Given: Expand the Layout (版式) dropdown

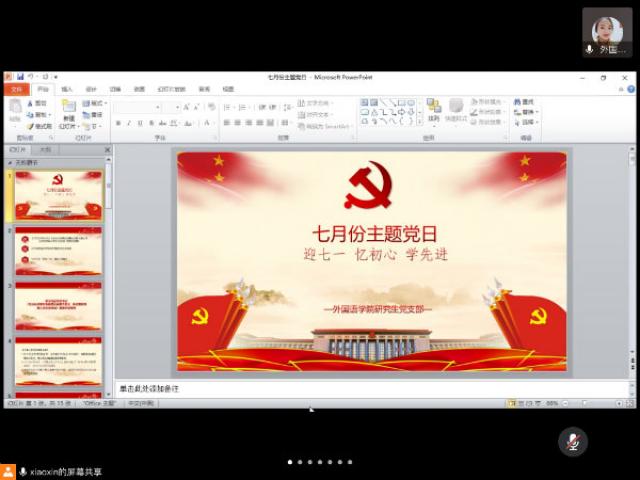Looking at the screenshot, I should (x=93, y=103).
